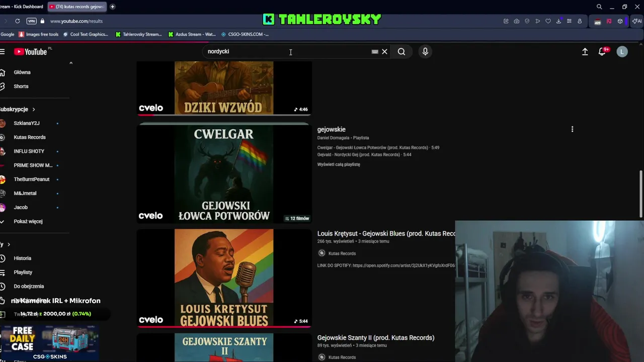Image resolution: width=644 pixels, height=362 pixels.
Task: Open the gejowskie playlist title
Action: (331, 130)
